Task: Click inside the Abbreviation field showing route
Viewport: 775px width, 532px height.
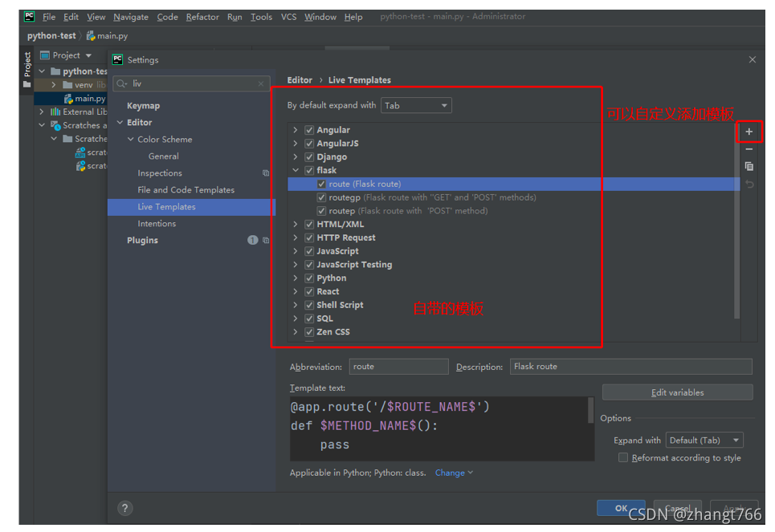Action: pos(398,367)
